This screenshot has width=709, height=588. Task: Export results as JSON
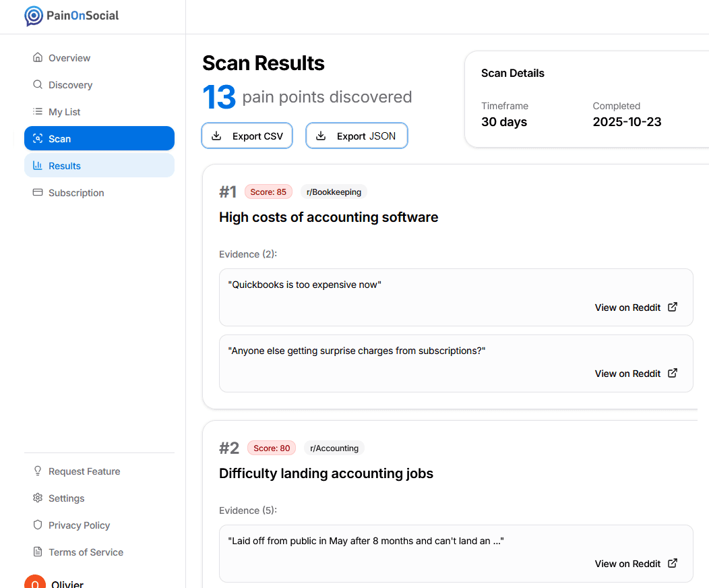pyautogui.click(x=357, y=136)
